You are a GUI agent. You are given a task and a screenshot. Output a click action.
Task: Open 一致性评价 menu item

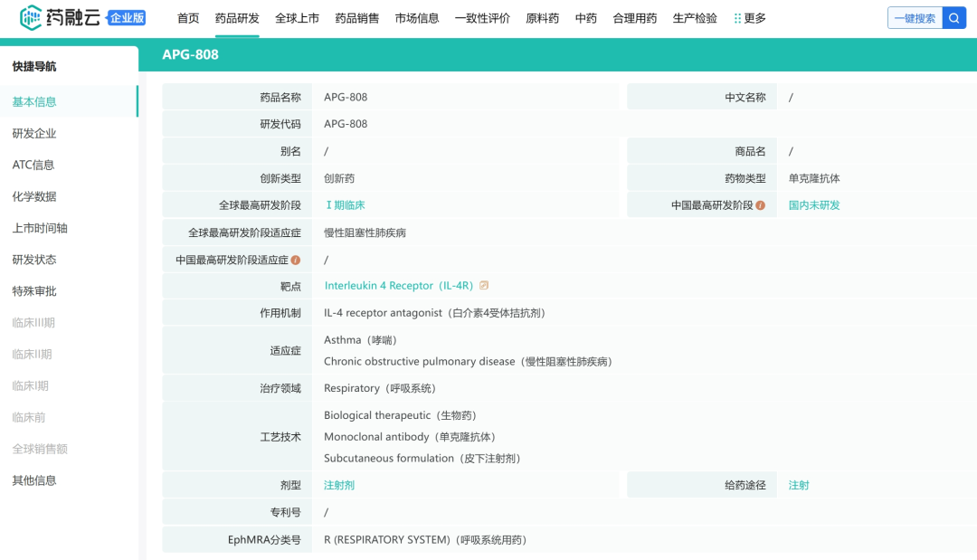pos(482,18)
